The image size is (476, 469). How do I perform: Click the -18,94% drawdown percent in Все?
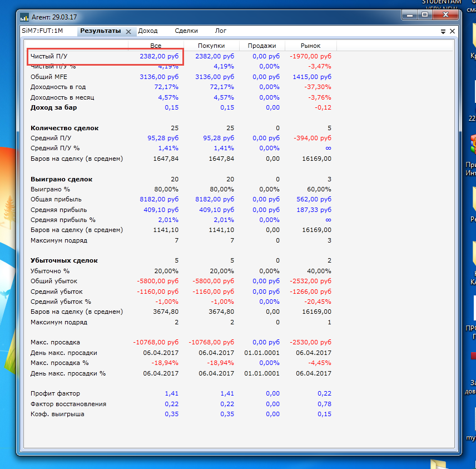click(165, 363)
